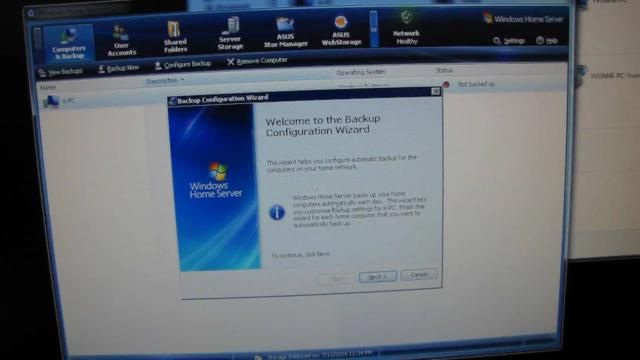Open the User Accounts section
Image resolution: width=640 pixels, height=360 pixels.
pyautogui.click(x=121, y=41)
